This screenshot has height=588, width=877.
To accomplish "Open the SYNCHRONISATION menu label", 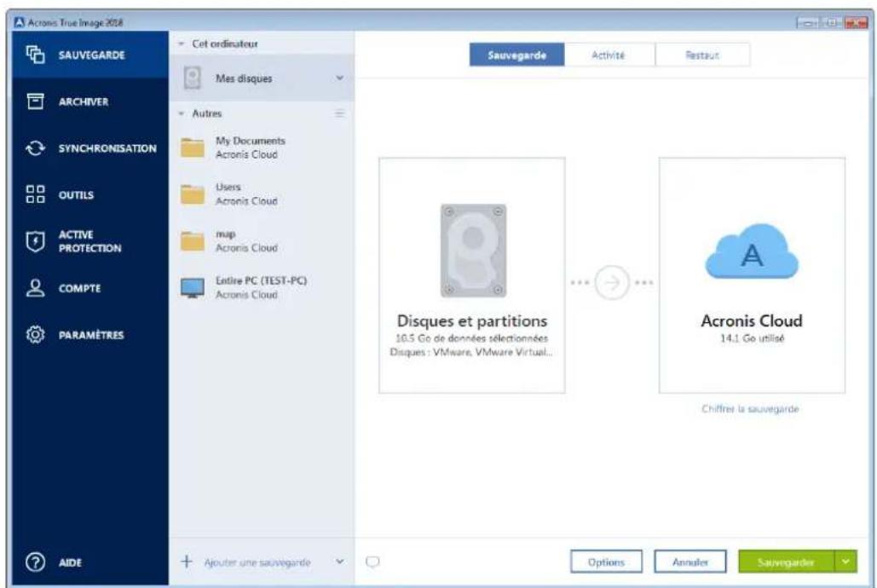I will pos(107,148).
